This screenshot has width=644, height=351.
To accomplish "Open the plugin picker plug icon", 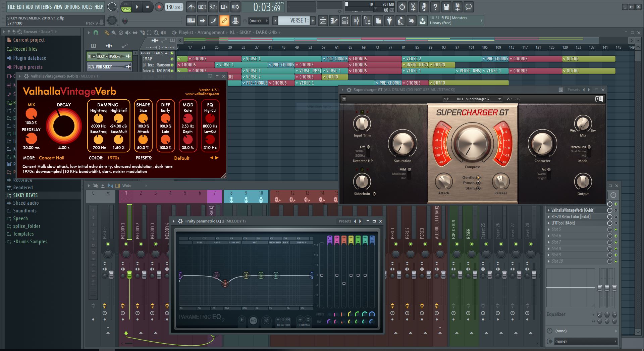I will [x=389, y=21].
